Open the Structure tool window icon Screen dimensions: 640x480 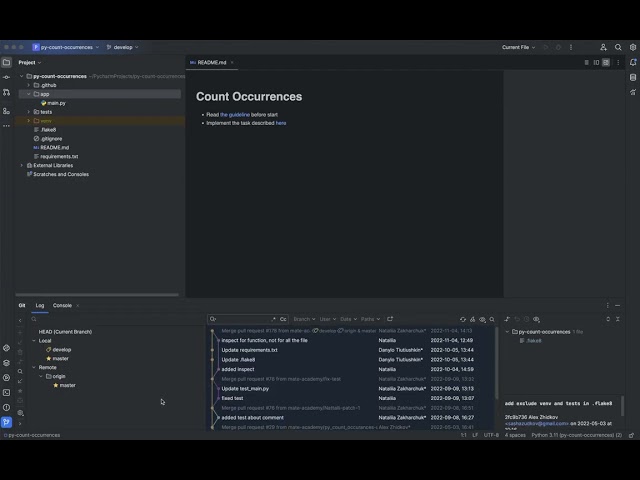(x=7, y=111)
